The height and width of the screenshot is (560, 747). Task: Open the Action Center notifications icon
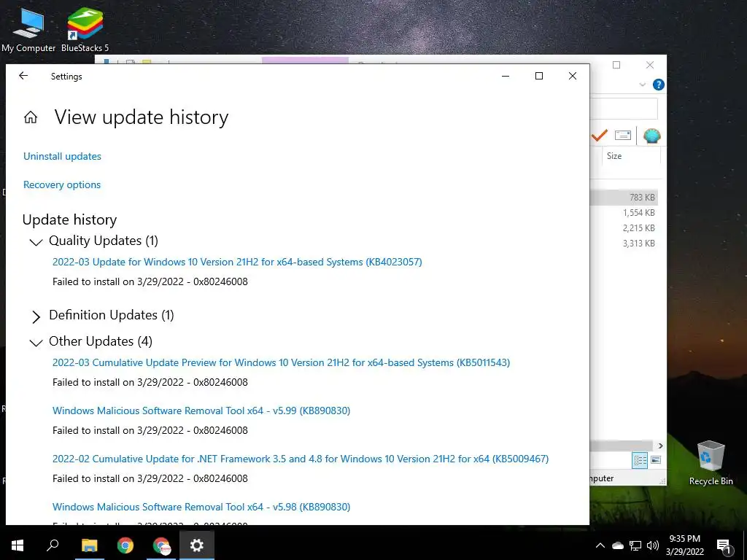coord(724,546)
